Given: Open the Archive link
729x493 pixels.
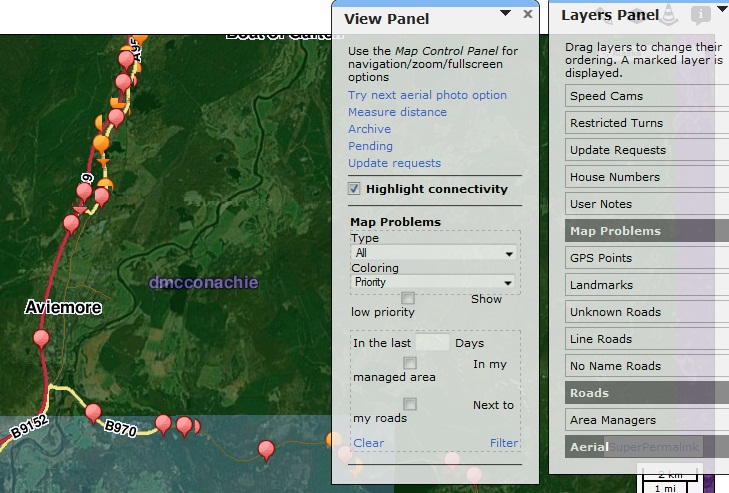Looking at the screenshot, I should (370, 129).
